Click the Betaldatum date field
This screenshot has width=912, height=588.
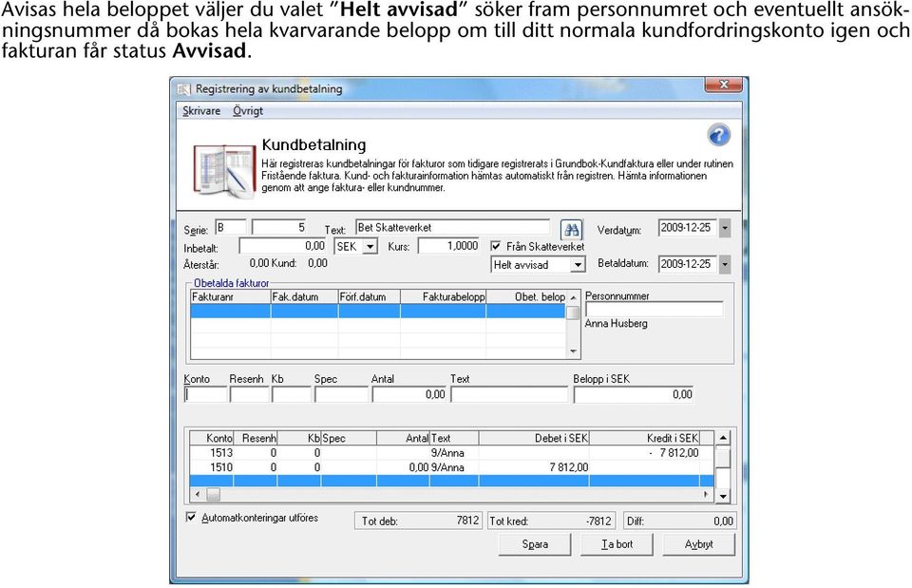point(689,264)
